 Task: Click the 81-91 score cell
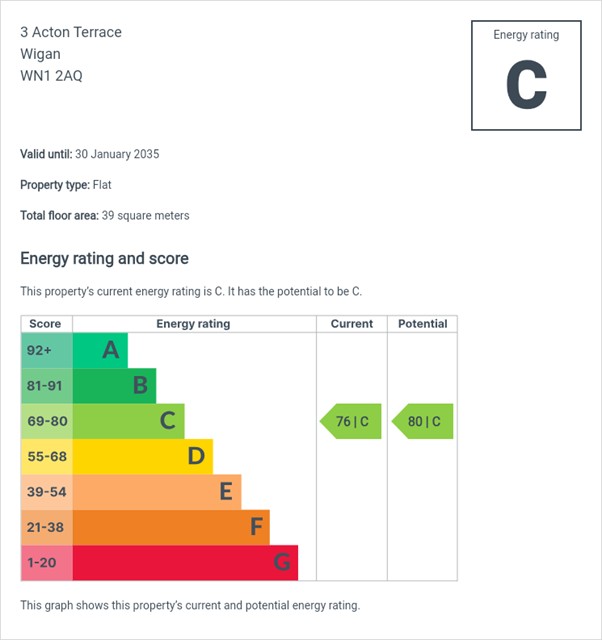pos(46,385)
